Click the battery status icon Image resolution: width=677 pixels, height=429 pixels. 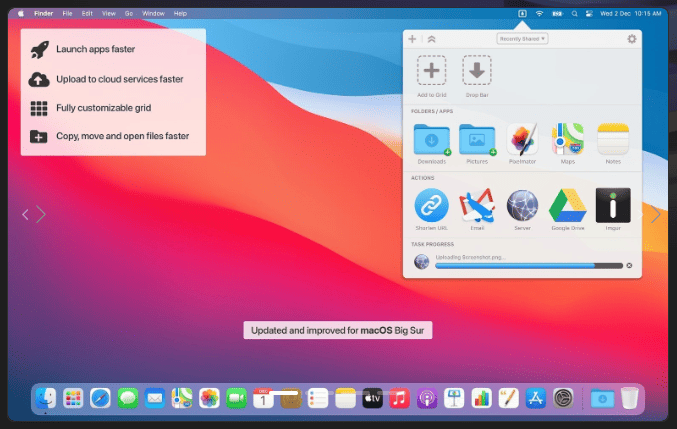(x=557, y=13)
